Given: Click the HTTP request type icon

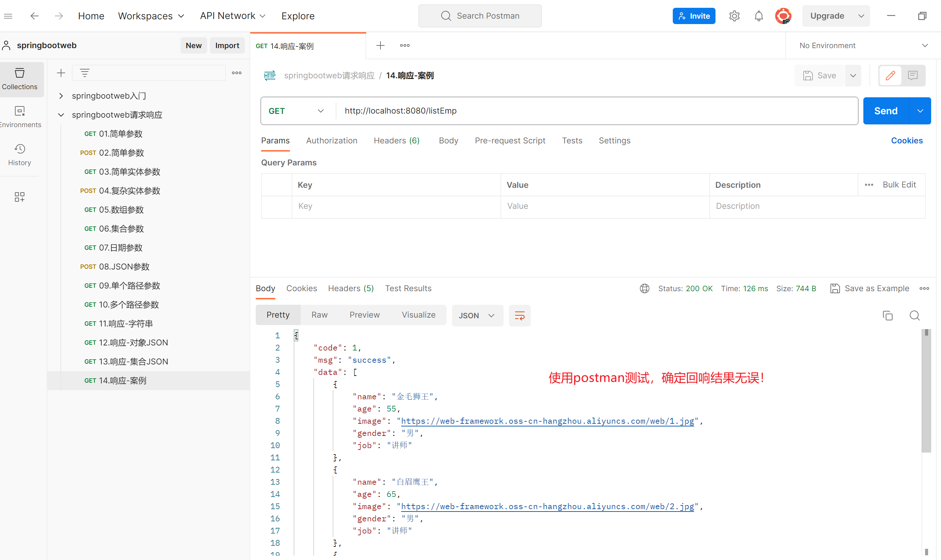Looking at the screenshot, I should (x=270, y=76).
